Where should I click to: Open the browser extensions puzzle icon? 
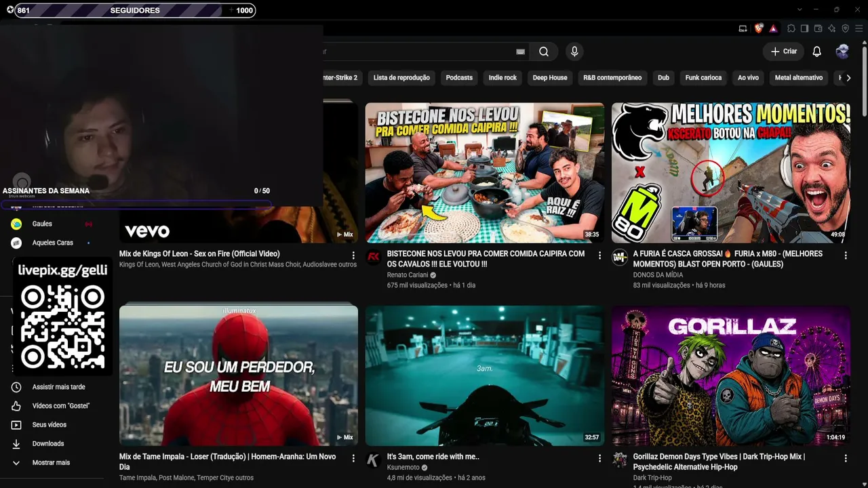[791, 28]
